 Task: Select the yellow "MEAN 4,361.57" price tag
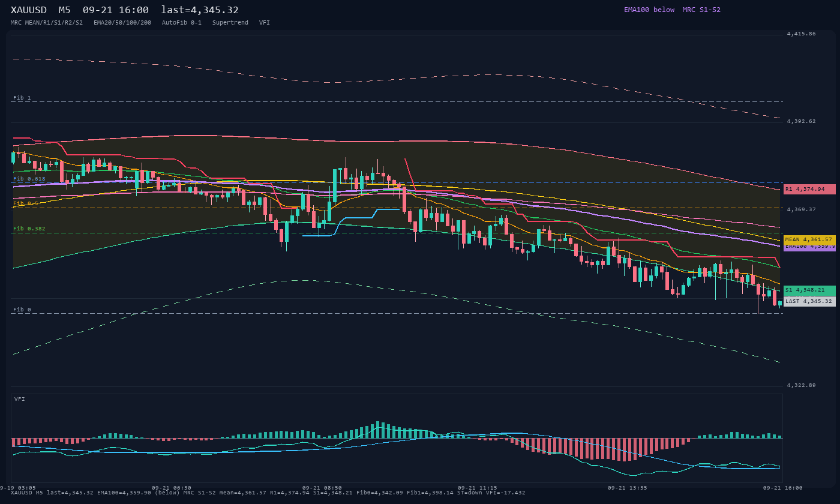pyautogui.click(x=809, y=239)
